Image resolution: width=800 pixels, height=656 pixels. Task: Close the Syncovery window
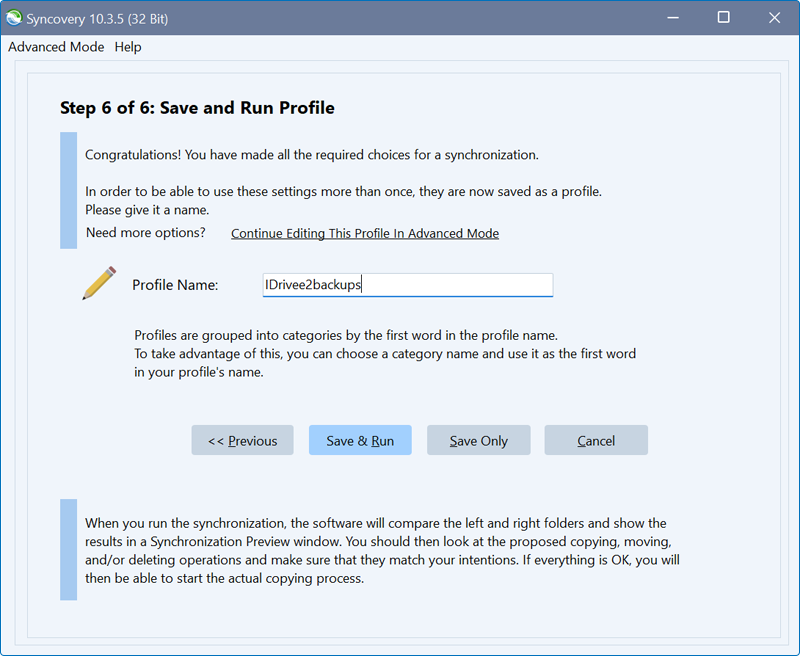pos(774,18)
